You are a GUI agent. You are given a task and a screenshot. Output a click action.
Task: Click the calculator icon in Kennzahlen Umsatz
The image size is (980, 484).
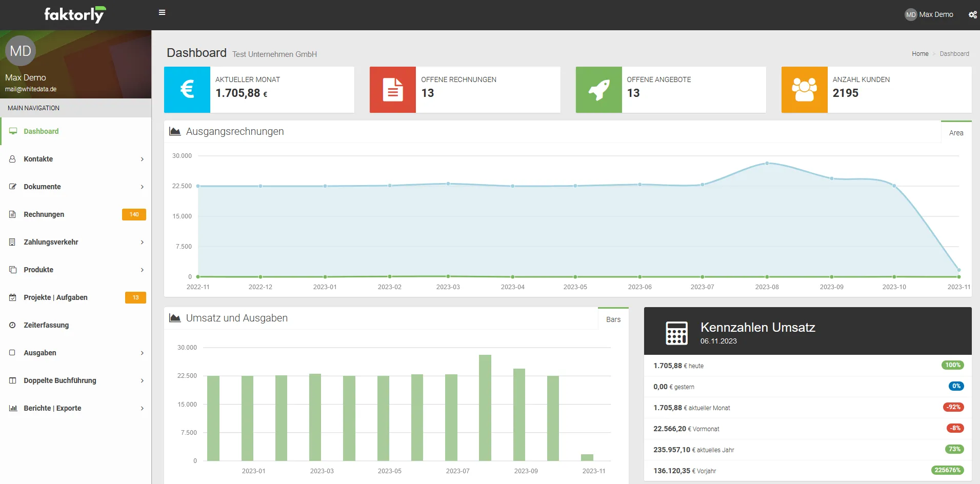pyautogui.click(x=676, y=333)
